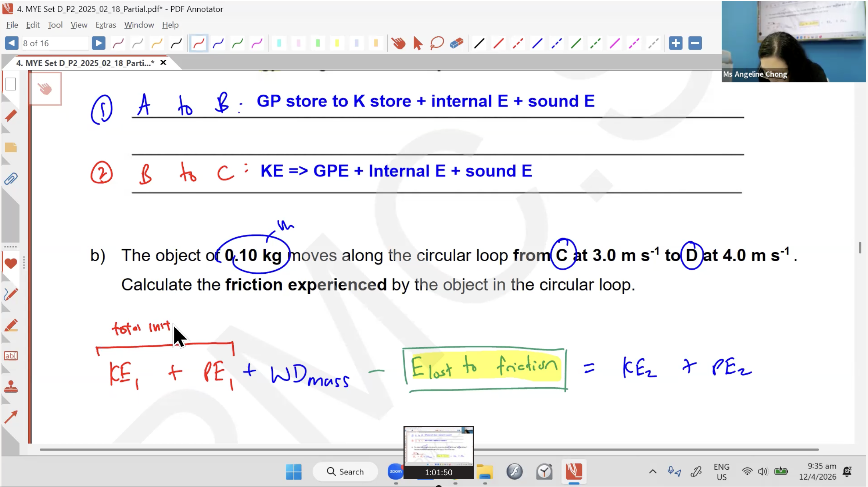Screen dimensions: 868x487
Task: Open the Edit menu
Action: click(33, 25)
